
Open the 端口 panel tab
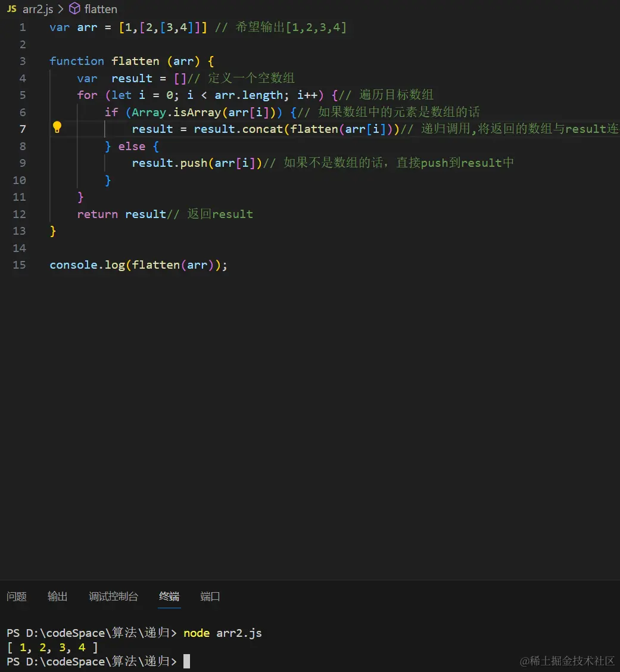point(210,596)
